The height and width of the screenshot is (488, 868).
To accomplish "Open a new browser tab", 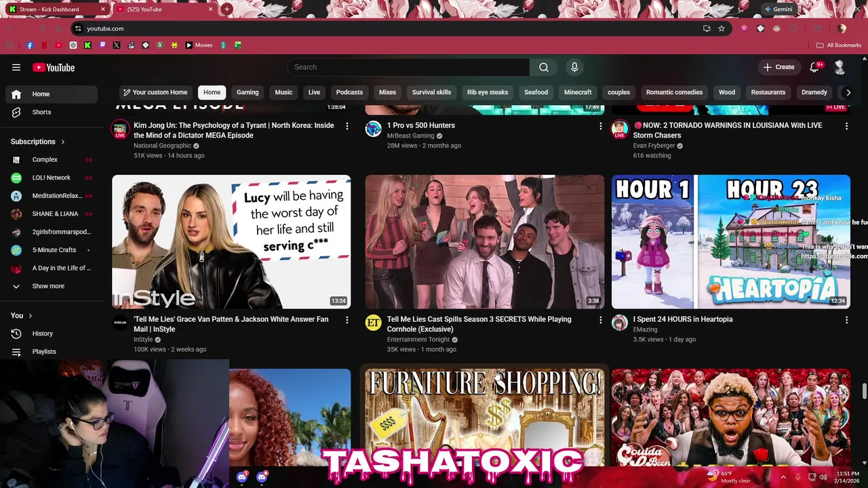I will 227,9.
